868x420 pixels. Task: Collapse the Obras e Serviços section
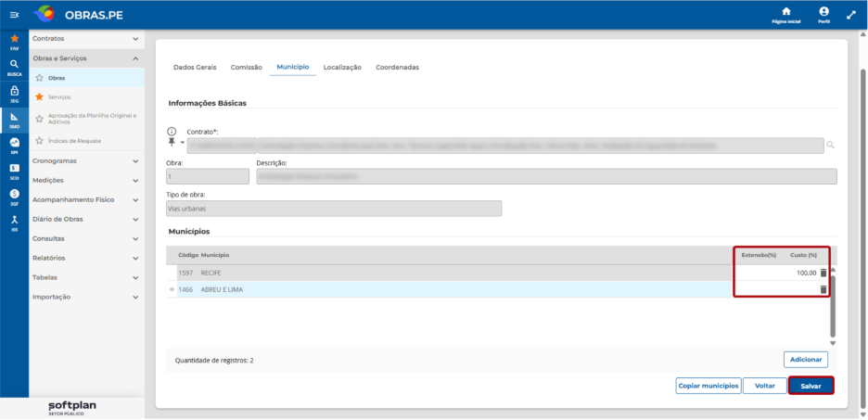click(86, 58)
